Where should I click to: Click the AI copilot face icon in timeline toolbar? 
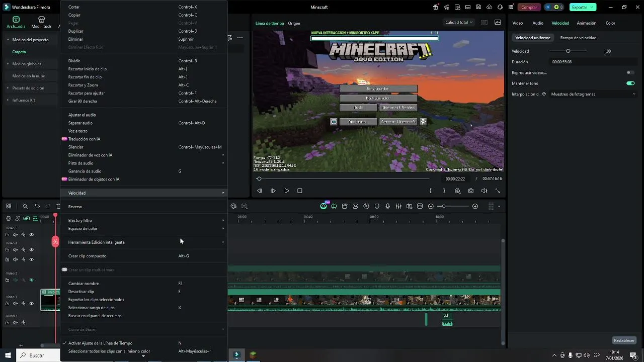coord(324,206)
